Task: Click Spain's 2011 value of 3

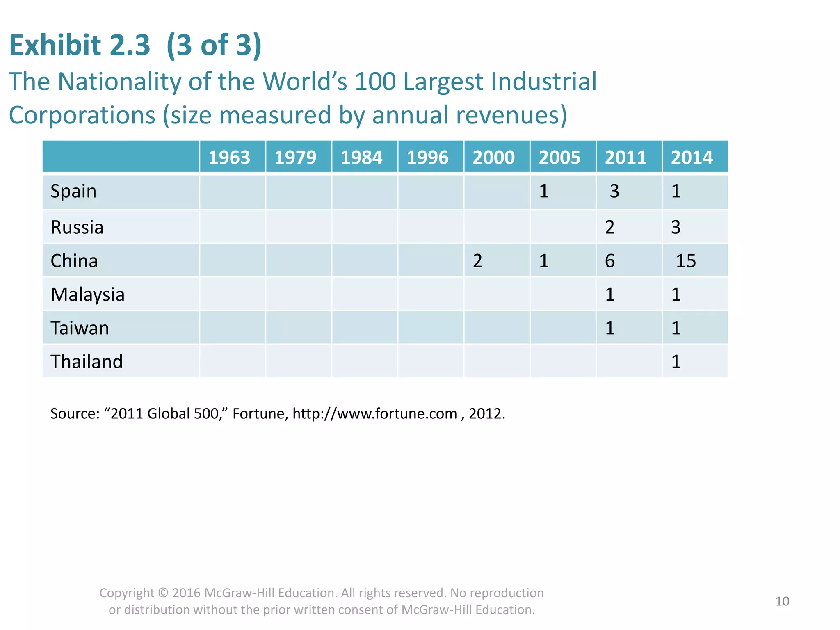Action: pyautogui.click(x=614, y=192)
